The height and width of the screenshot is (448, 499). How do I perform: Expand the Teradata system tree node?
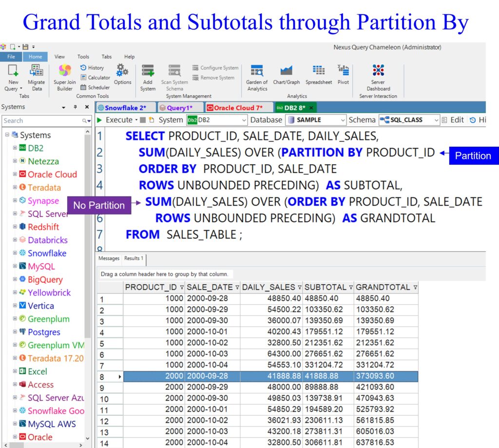coord(15,187)
